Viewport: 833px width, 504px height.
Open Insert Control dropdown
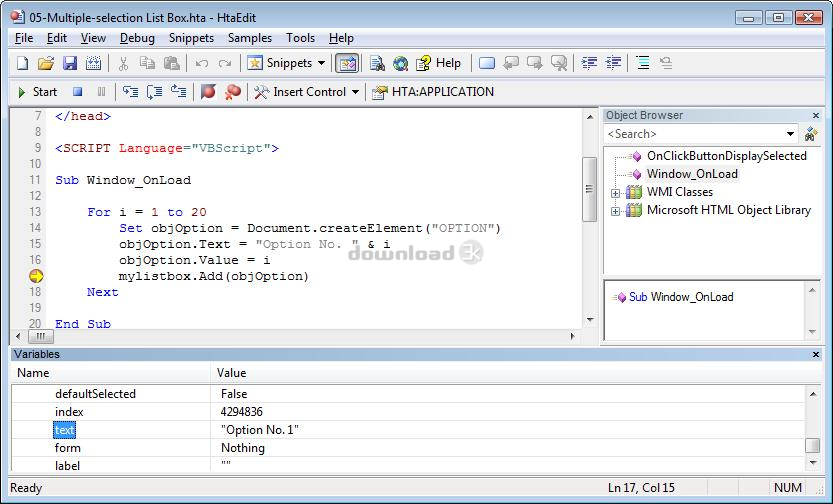pyautogui.click(x=307, y=92)
